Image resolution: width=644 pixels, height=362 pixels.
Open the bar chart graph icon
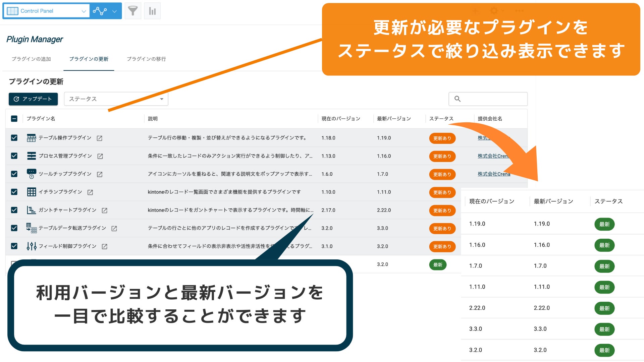coord(152,11)
